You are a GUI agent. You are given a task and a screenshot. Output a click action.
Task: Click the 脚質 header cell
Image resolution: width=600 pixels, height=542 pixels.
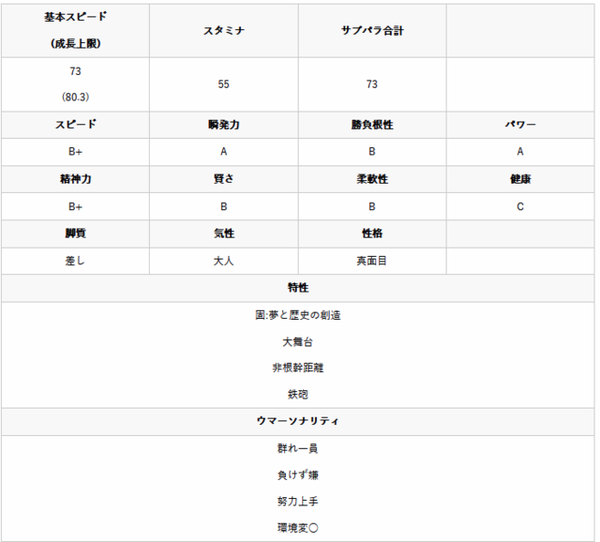tap(75, 233)
